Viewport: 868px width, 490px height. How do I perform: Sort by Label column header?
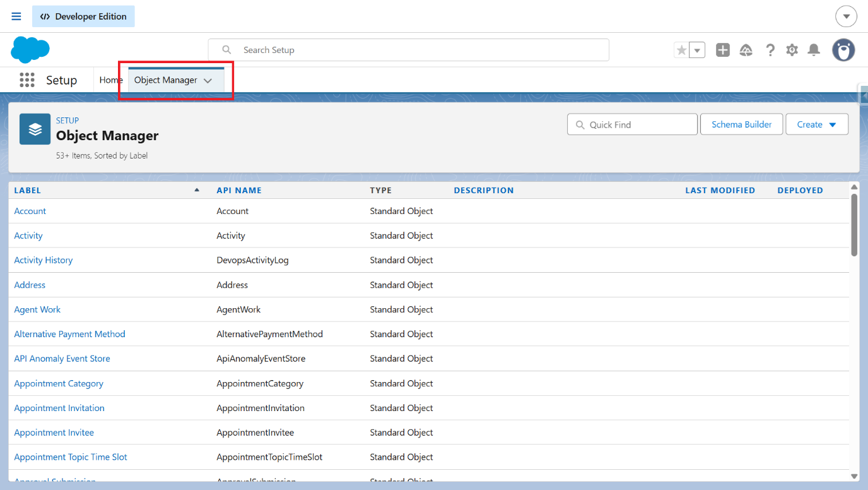pos(27,190)
